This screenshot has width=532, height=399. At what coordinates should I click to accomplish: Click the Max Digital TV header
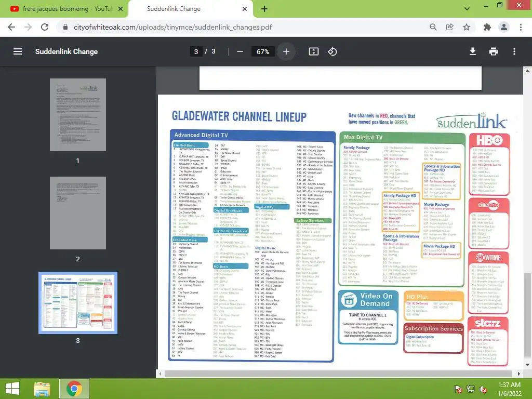pos(402,137)
